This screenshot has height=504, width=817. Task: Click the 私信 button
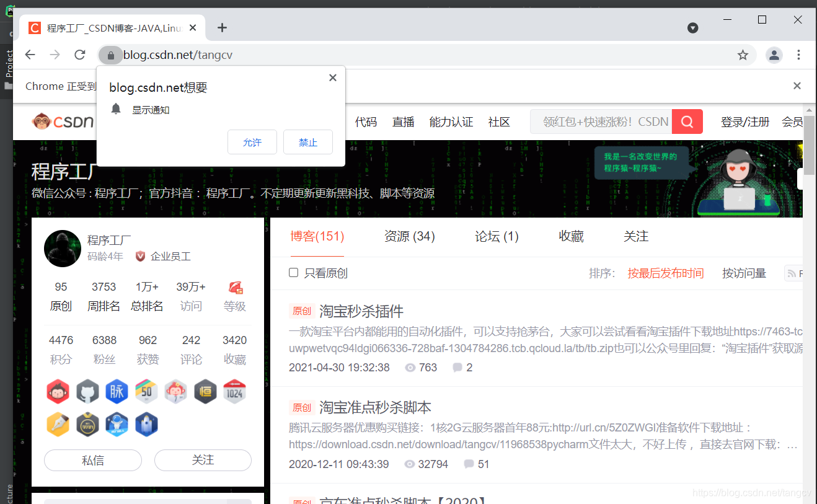click(x=93, y=460)
